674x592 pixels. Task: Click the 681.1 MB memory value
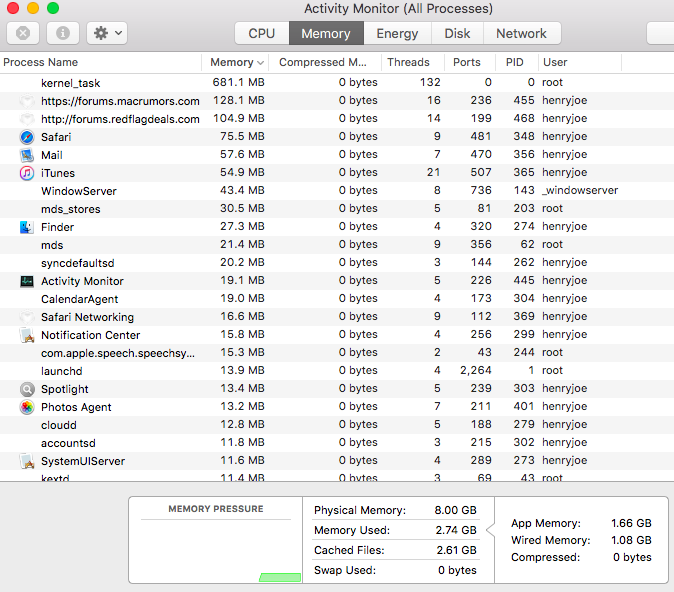239,82
